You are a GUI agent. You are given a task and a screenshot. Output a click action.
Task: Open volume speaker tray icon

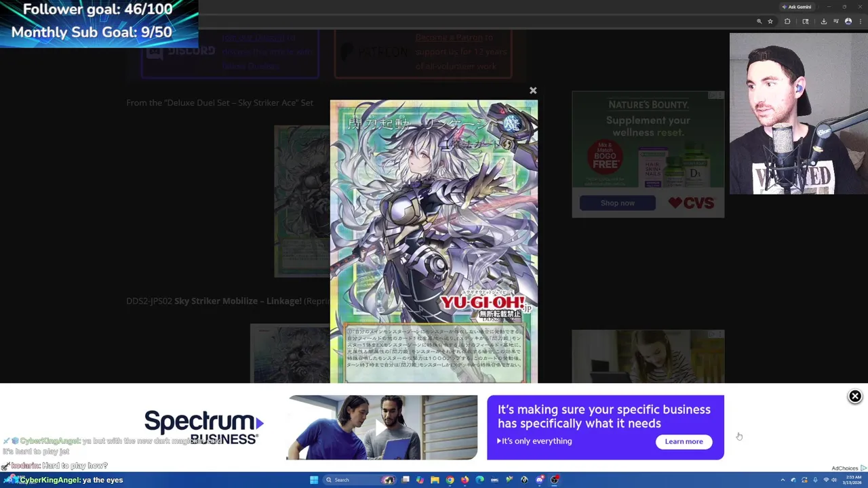point(834,480)
